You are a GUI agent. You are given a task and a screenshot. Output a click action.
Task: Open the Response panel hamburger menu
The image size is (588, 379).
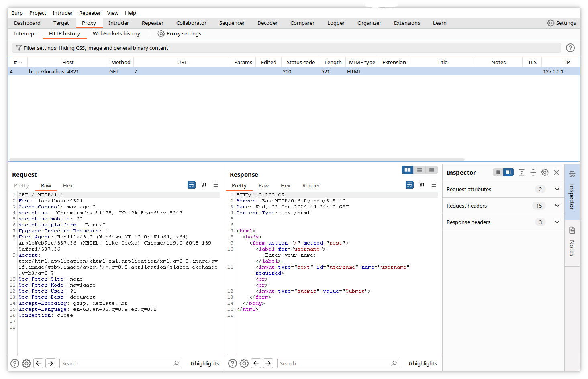434,185
